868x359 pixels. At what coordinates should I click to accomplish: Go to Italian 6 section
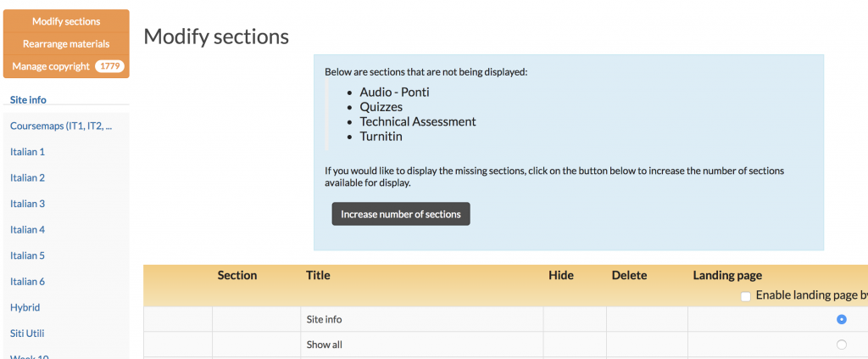tap(27, 282)
